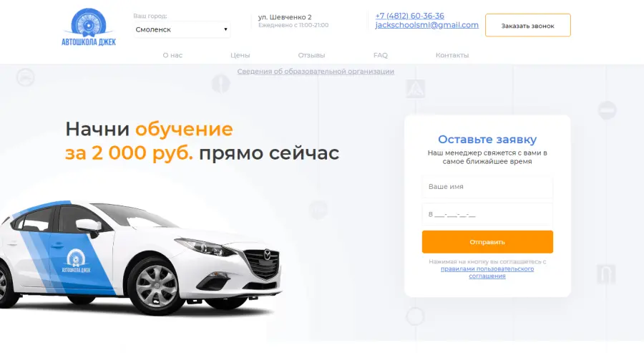Click the dropdown arrow beside Смоленск
The height and width of the screenshot is (353, 644).
click(225, 29)
